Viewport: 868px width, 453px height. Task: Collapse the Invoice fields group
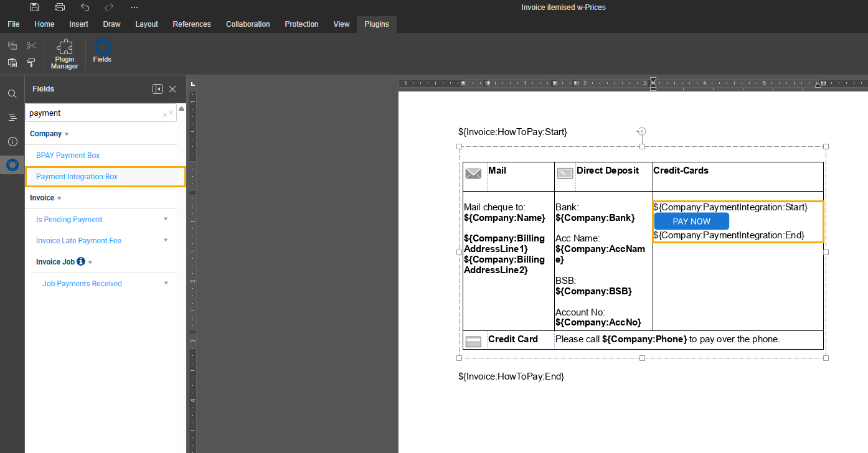[60, 197]
